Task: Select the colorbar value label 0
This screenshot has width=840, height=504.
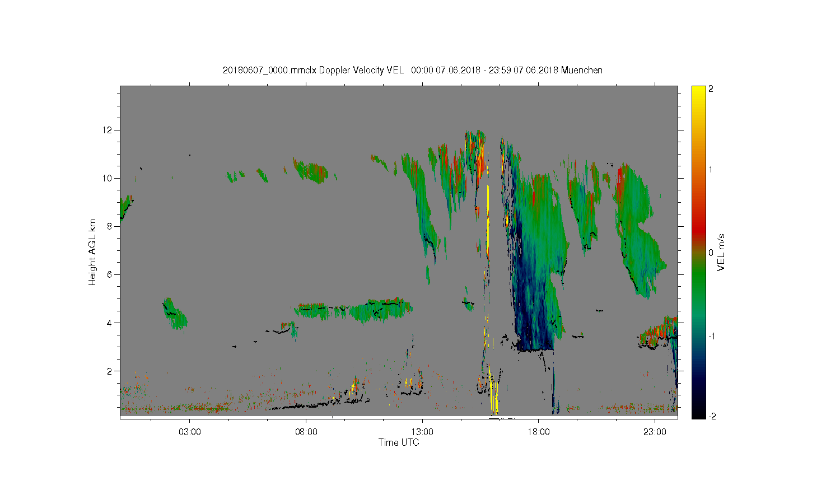Action: [x=711, y=253]
